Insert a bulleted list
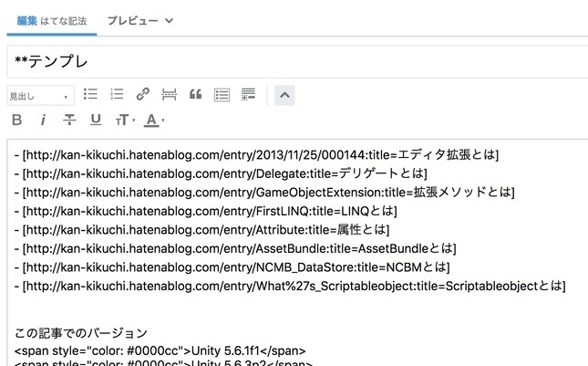This screenshot has width=588, height=366. point(90,94)
